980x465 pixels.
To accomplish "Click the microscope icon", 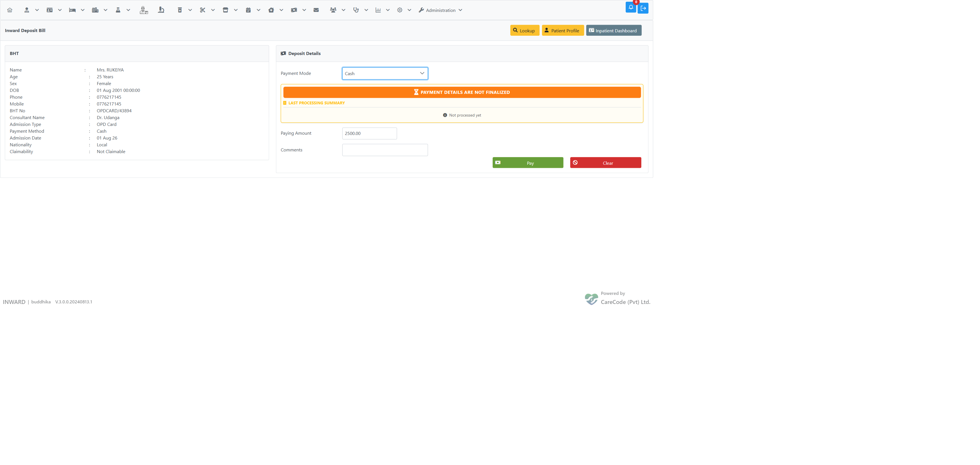I will 161,10.
